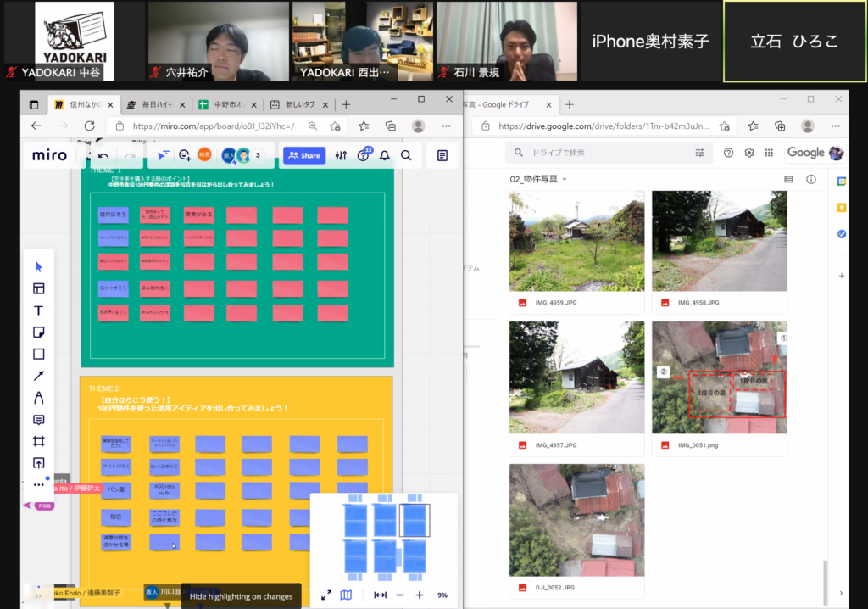Select the Miro connection line arrow tool
Screen dimensions: 868x609
(x=39, y=376)
